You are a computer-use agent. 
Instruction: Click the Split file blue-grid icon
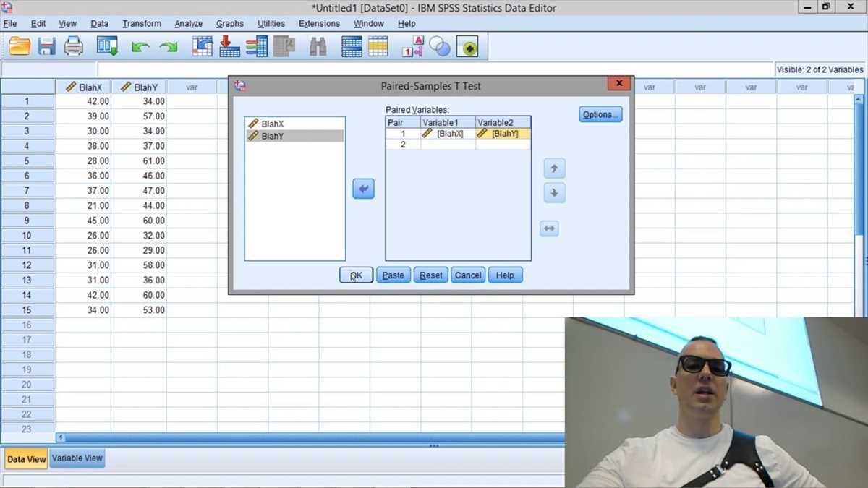click(352, 47)
